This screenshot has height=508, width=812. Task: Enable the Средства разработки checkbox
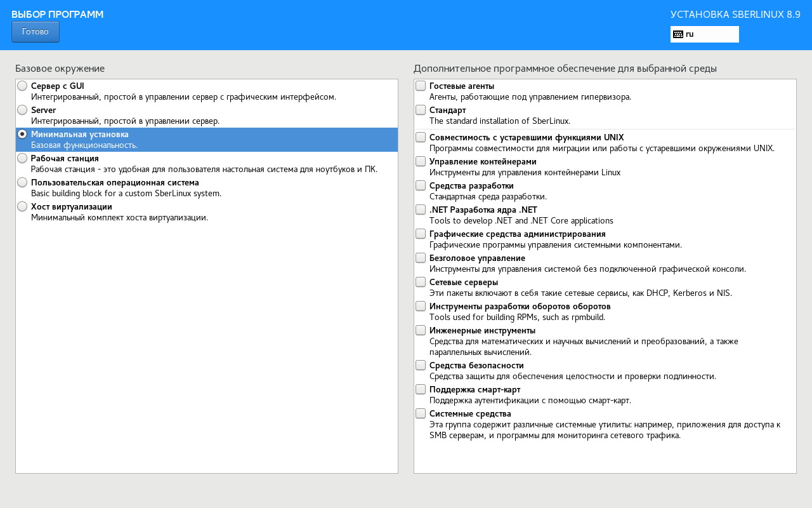pyautogui.click(x=421, y=185)
